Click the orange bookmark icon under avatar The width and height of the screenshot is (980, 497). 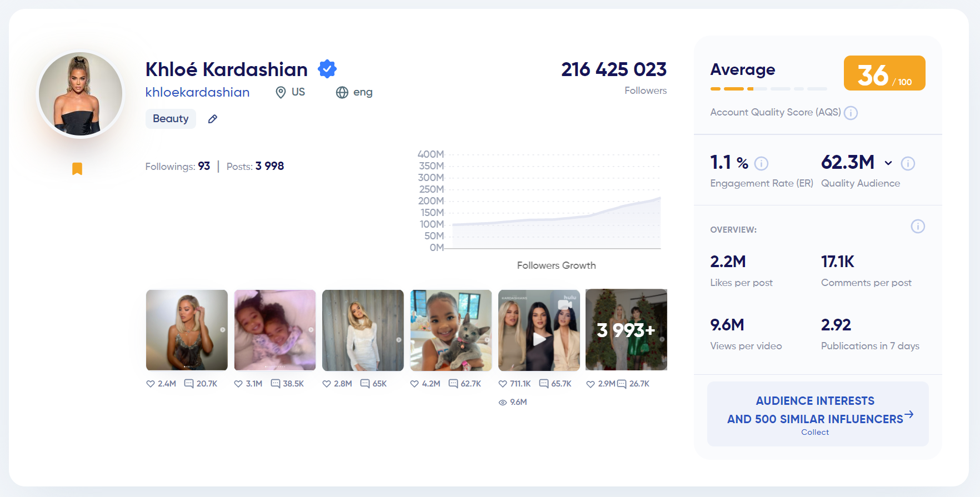(x=77, y=169)
